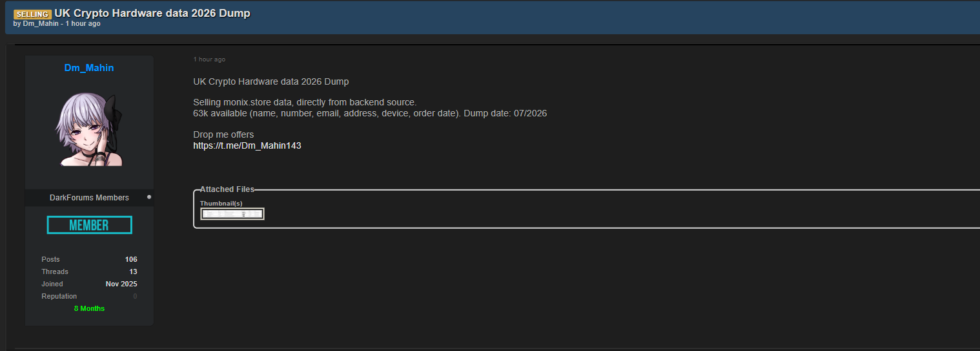The height and width of the screenshot is (351, 980).
Task: Click author name in thread byline
Action: click(x=41, y=24)
